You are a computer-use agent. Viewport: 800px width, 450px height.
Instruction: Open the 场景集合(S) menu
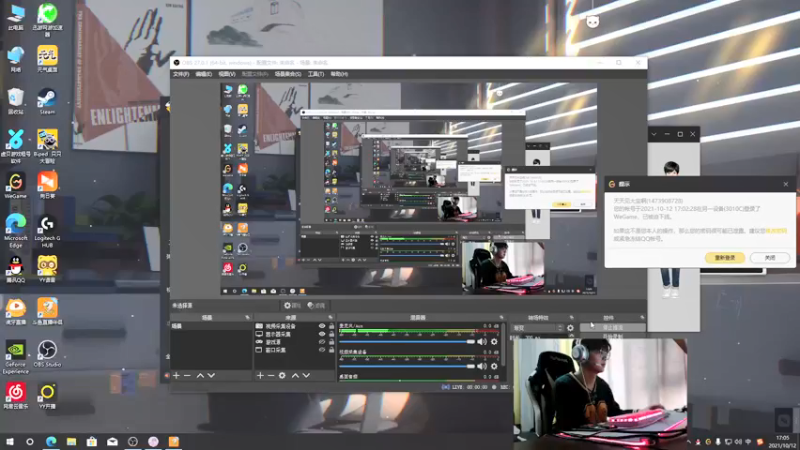tap(288, 74)
